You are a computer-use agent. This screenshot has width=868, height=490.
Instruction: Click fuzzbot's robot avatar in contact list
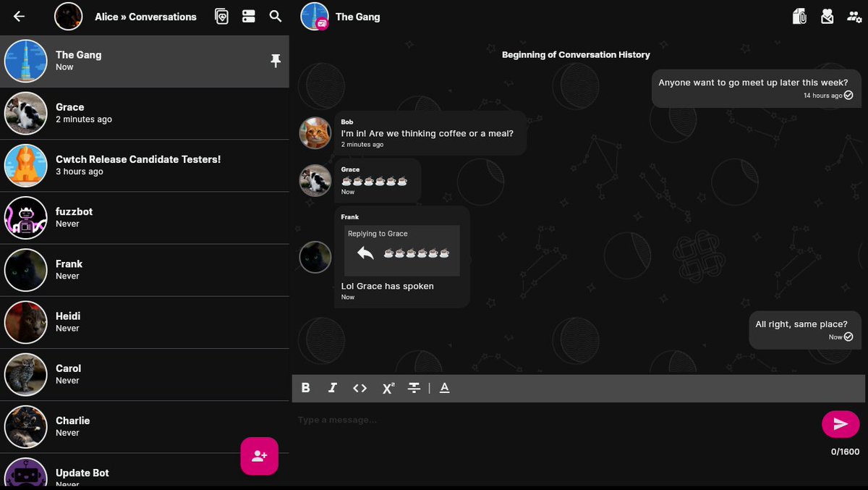[26, 218]
